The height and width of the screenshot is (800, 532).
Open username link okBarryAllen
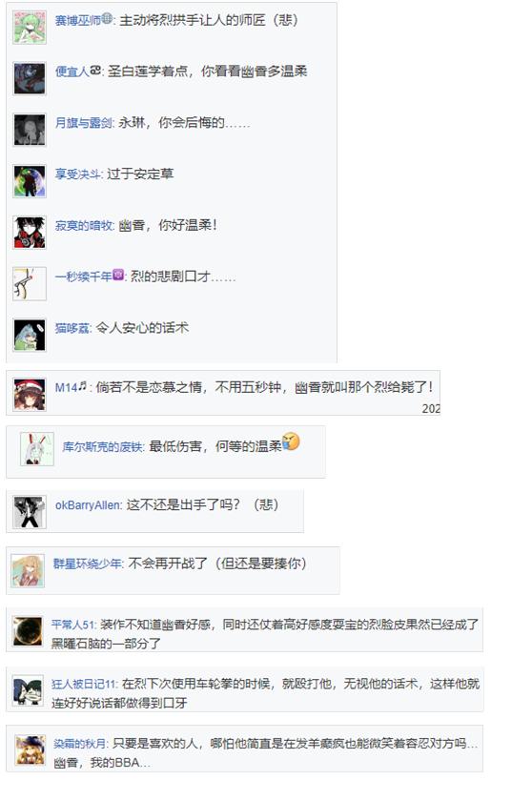coord(89,505)
